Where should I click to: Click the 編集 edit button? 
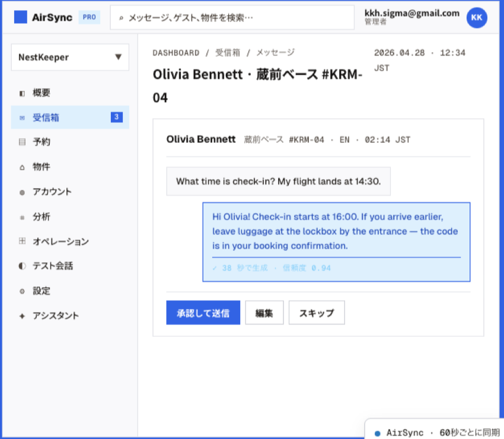pyautogui.click(x=264, y=313)
